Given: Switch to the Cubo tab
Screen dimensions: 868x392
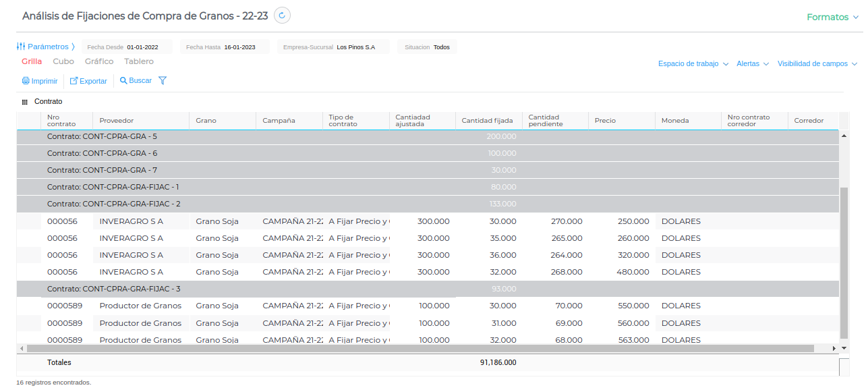Looking at the screenshot, I should point(63,61).
